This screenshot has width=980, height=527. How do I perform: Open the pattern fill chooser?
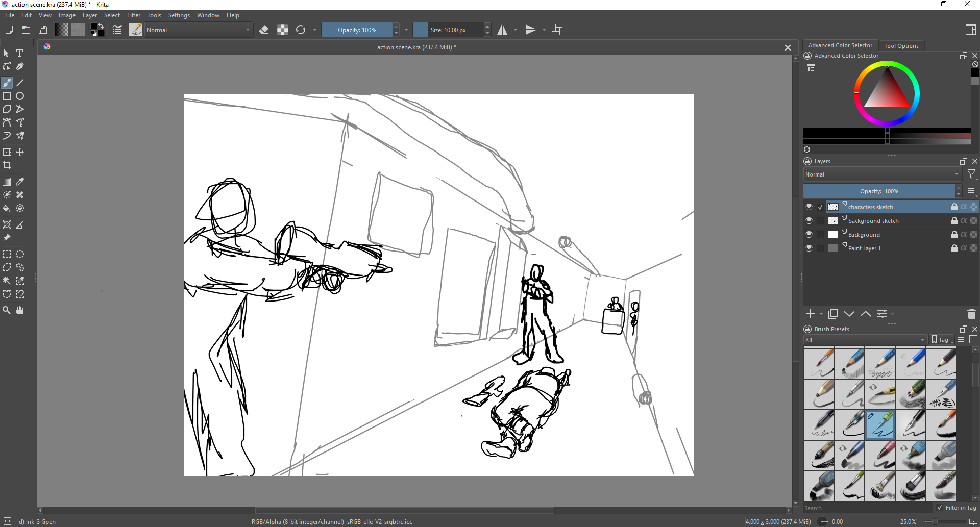78,30
